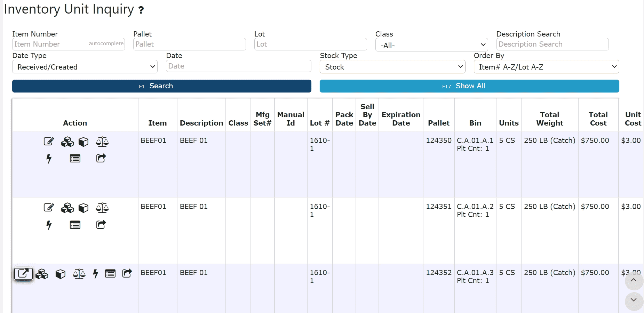Click multi-box icon for pallet 124351 row
This screenshot has width=644, height=313.
tap(67, 208)
